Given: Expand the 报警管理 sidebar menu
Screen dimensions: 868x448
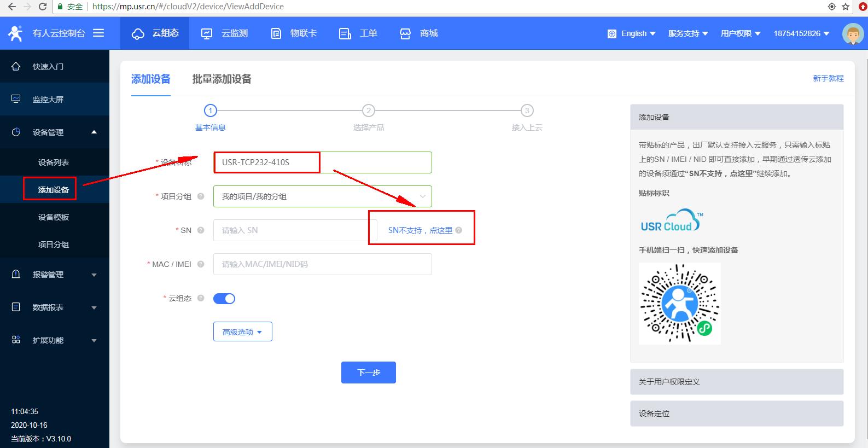Looking at the screenshot, I should click(x=55, y=275).
